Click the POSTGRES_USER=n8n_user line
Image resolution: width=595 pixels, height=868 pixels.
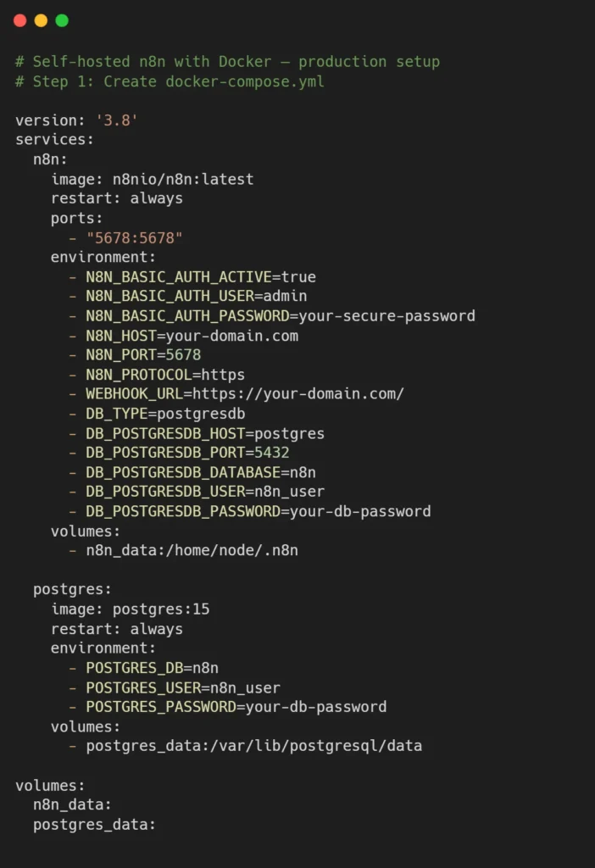click(183, 687)
